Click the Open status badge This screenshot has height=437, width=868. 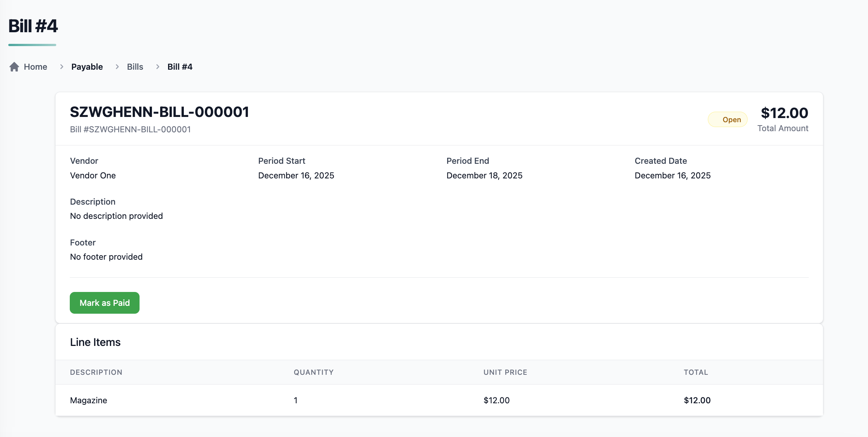click(x=727, y=120)
